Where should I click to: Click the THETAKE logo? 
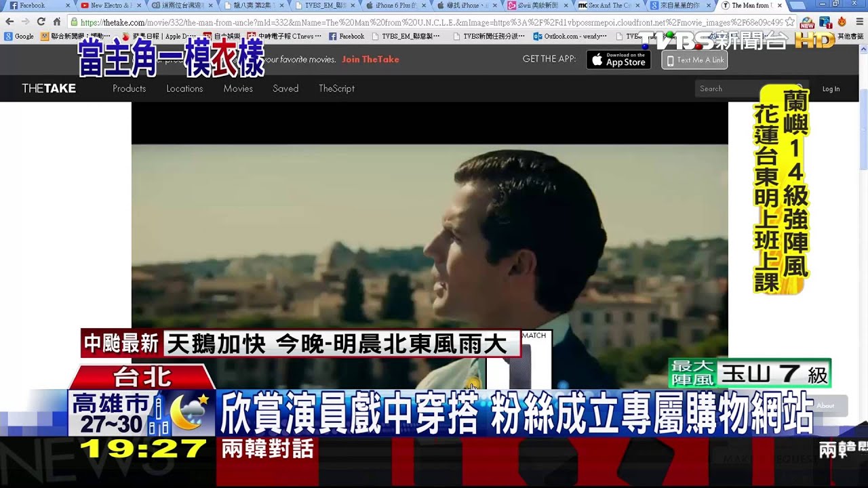pos(49,88)
